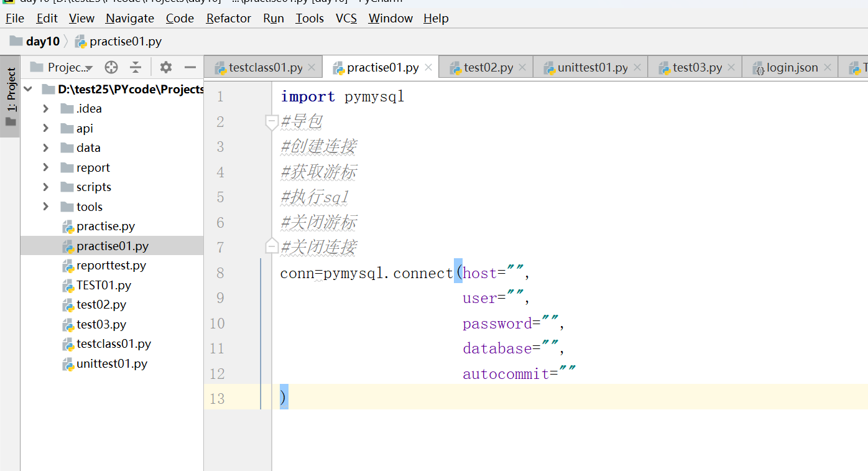
Task: Expand the scripts folder
Action: [45, 187]
